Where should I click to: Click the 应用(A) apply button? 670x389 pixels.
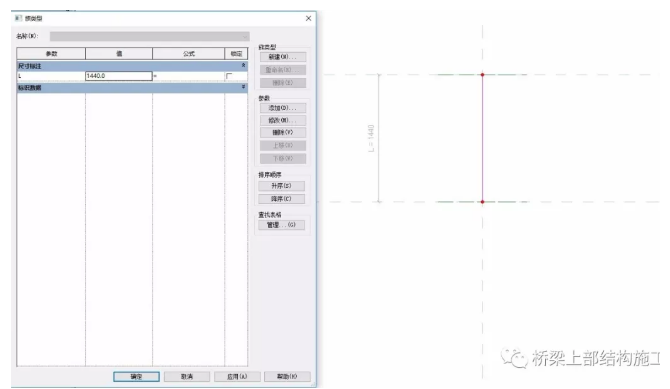[237, 377]
